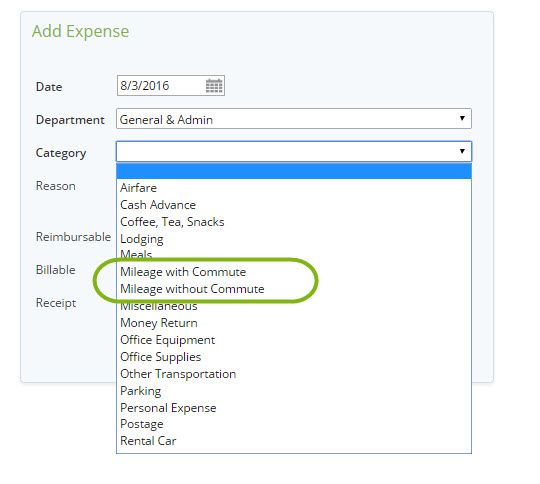The width and height of the screenshot is (540, 484).
Task: Select the blank highlighted category option
Action: [294, 171]
